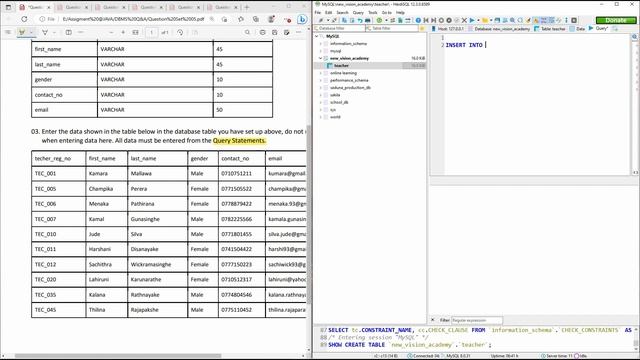Open the Edge tab actions menu
This screenshot has height=360, width=640.
coord(8,7)
